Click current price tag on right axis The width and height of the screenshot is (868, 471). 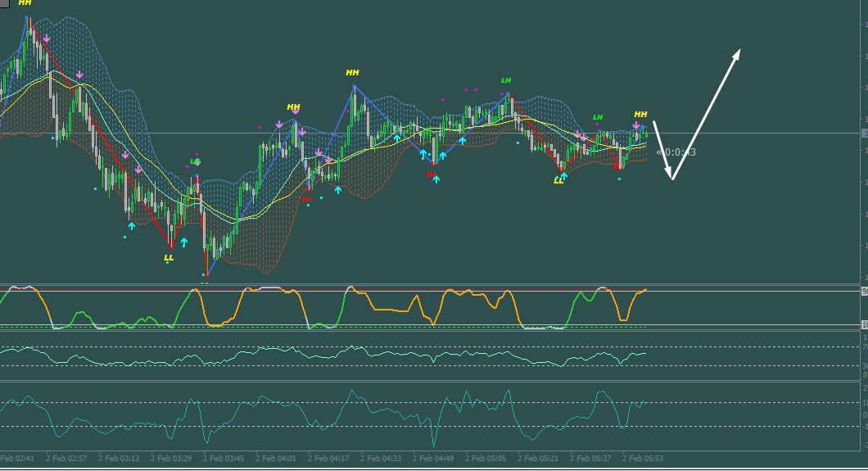(865, 134)
